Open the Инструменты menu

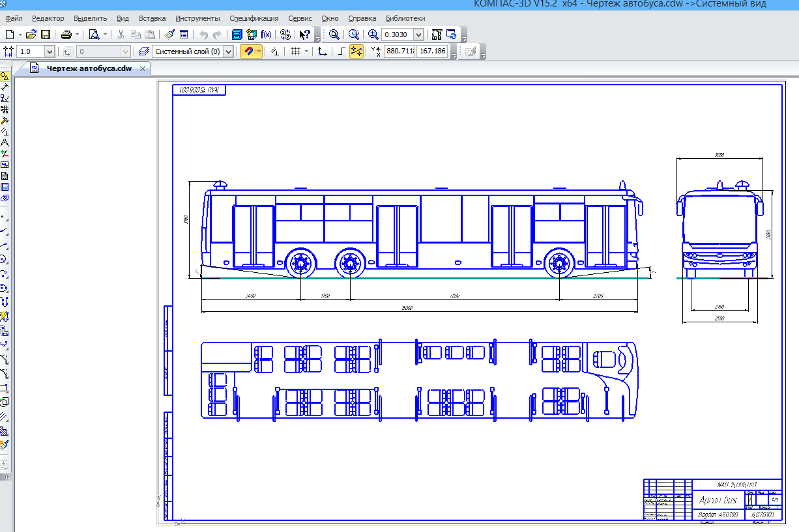click(197, 18)
